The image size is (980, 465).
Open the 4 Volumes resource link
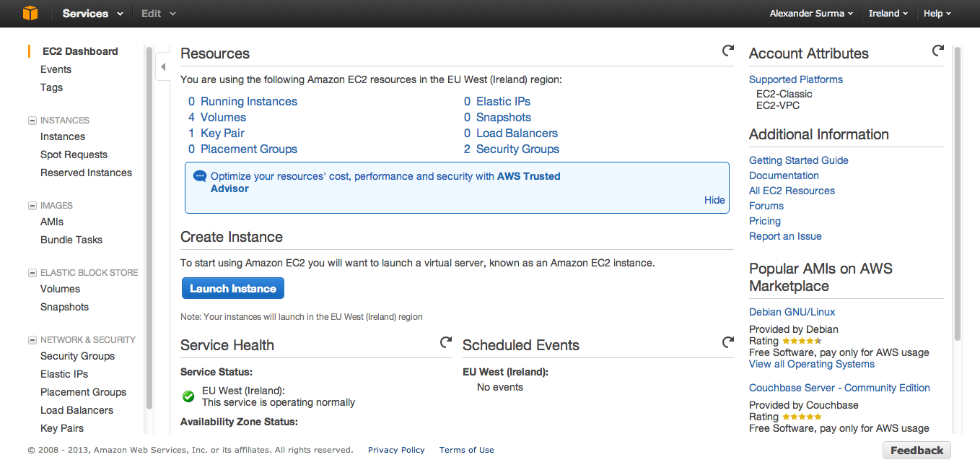point(217,118)
